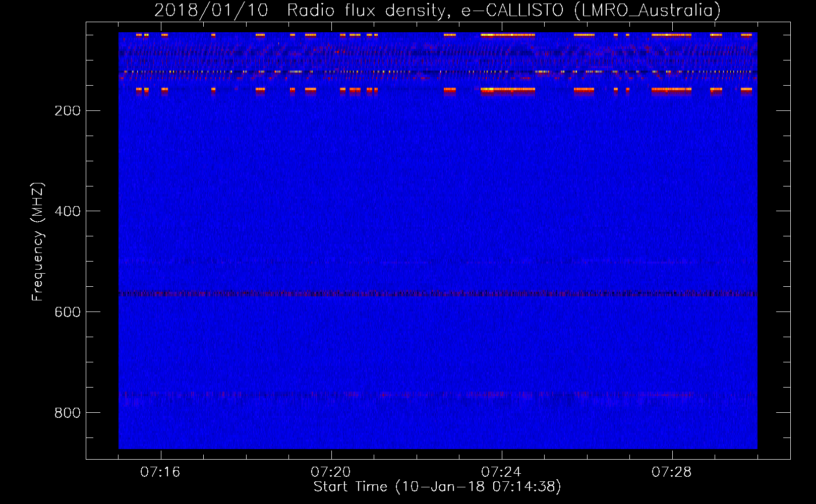Click the "Start Time" text below the plot
Screen dimensions: 816x504
[350, 487]
